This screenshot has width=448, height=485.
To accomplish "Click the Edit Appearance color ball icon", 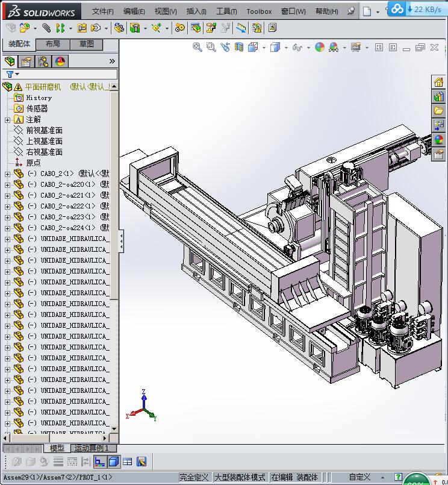I will click(320, 48).
